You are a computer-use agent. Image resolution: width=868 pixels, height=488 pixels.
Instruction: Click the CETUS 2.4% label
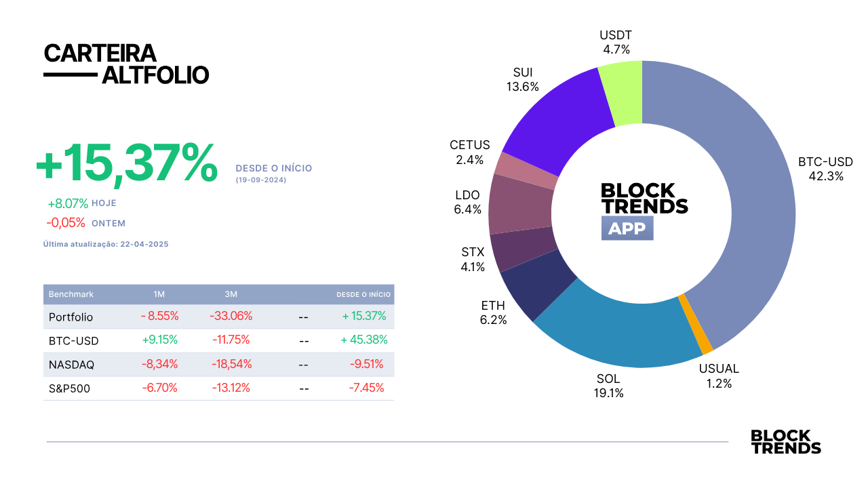click(x=469, y=152)
